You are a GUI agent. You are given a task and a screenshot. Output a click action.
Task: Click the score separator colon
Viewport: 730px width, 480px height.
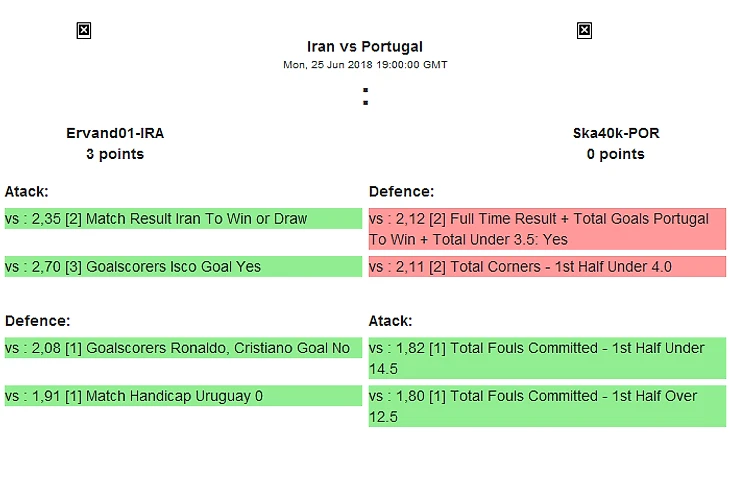[x=365, y=97]
